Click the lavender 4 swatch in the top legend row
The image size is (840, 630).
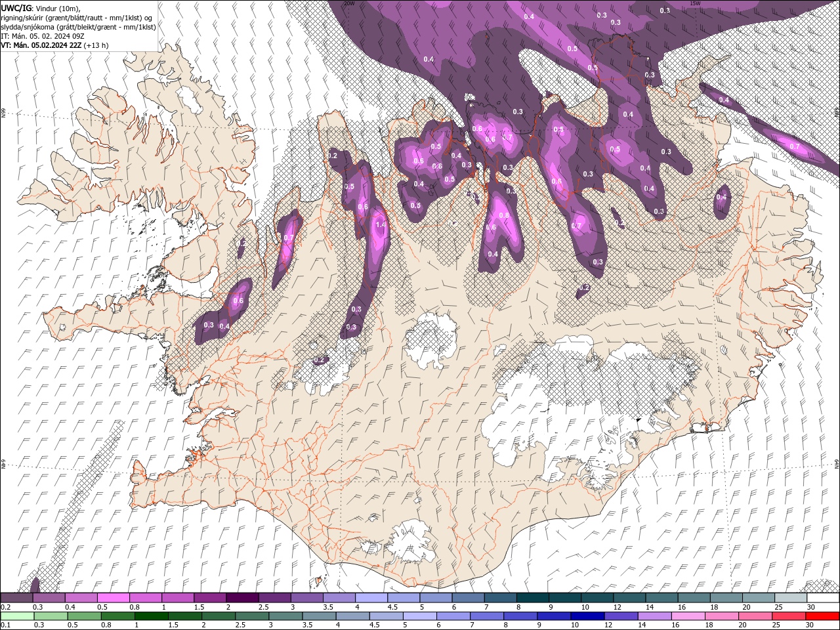tap(371, 598)
